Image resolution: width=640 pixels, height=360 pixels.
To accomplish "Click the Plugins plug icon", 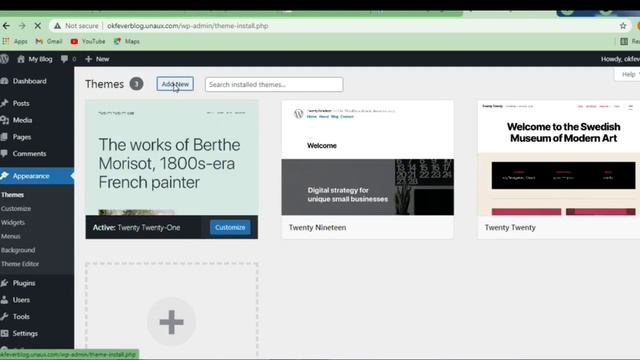I will tap(4, 283).
